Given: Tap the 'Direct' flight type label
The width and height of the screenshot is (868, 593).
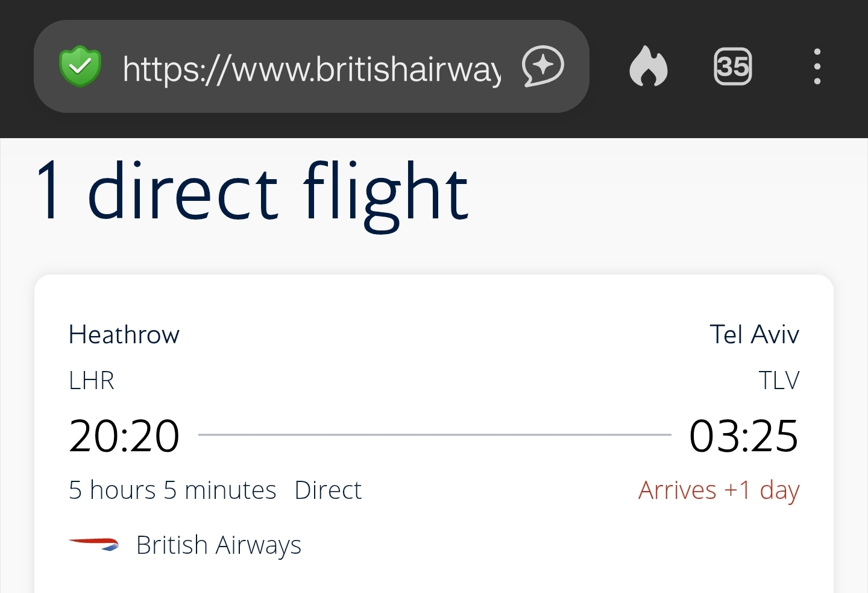Looking at the screenshot, I should [x=328, y=490].
